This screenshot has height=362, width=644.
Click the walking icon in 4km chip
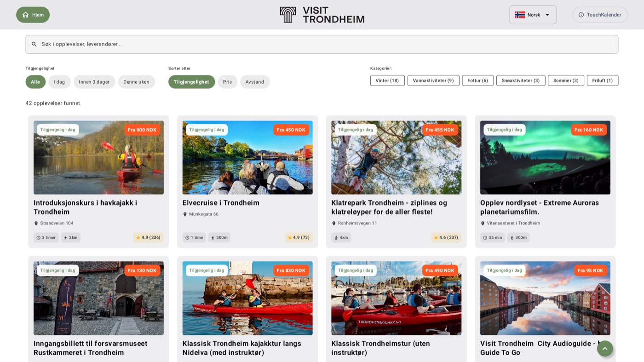[x=336, y=238]
